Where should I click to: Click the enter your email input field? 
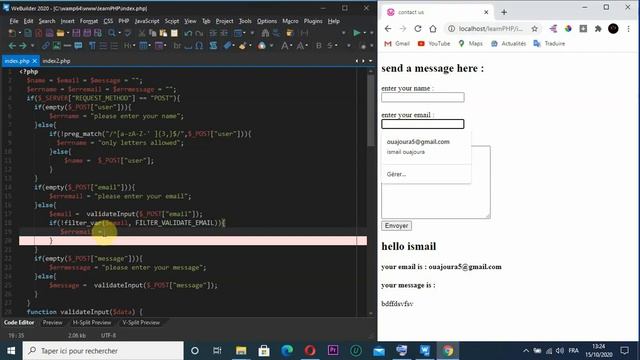(x=422, y=124)
